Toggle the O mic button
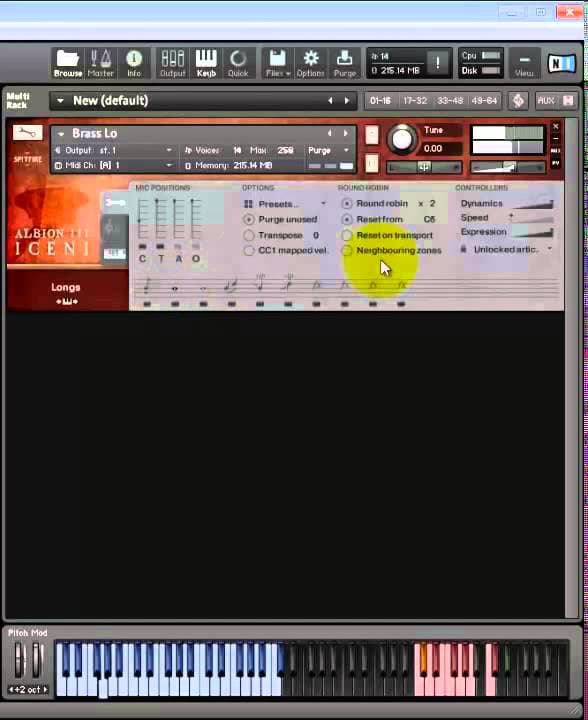The width and height of the screenshot is (588, 720). (x=196, y=247)
